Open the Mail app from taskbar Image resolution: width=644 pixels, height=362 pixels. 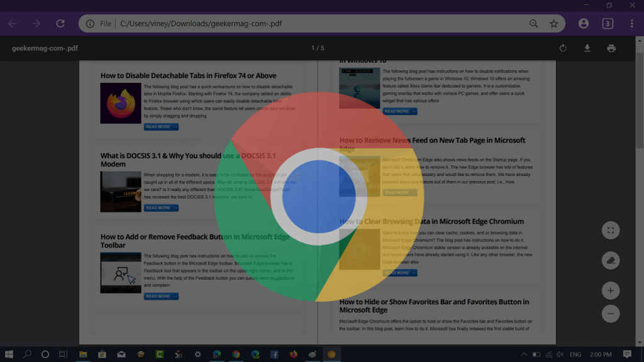pos(121,354)
